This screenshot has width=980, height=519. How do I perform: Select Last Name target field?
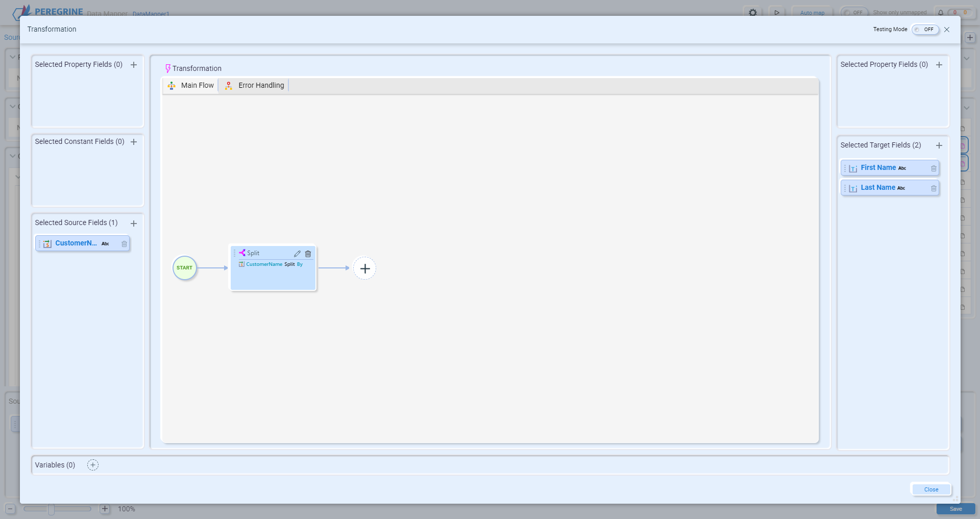pyautogui.click(x=890, y=188)
